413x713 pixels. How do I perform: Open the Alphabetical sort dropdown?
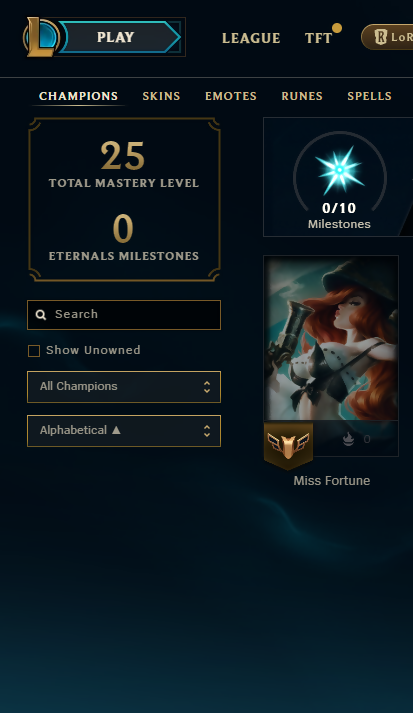pyautogui.click(x=124, y=431)
